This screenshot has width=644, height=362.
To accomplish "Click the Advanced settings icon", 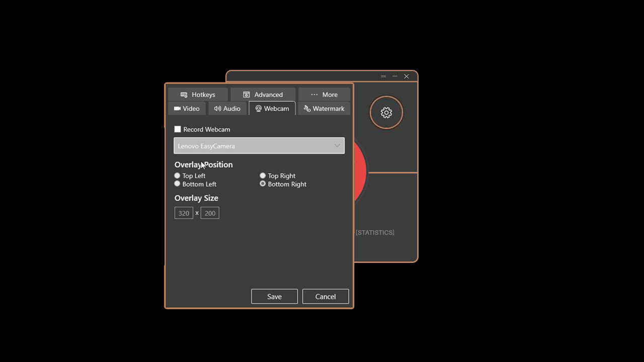I will pyautogui.click(x=246, y=94).
